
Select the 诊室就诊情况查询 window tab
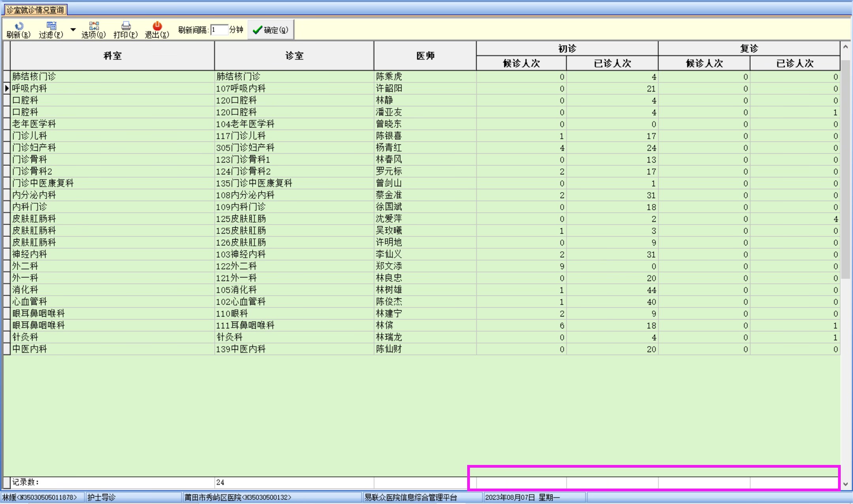coord(35,9)
